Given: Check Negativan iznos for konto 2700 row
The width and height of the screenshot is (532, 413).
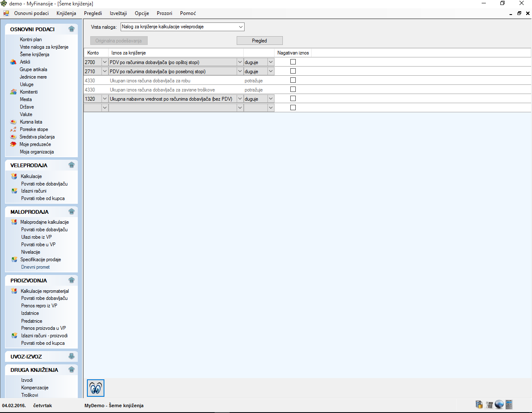Looking at the screenshot, I should (x=293, y=62).
